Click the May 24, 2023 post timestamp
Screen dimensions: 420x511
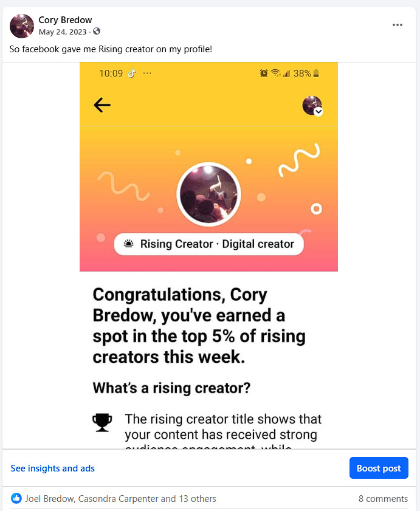click(63, 32)
